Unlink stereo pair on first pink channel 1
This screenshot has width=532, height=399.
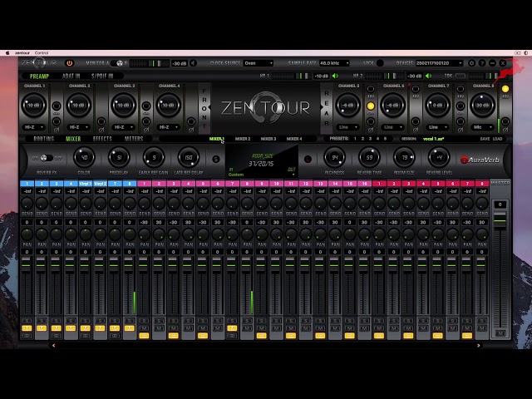pos(144,336)
